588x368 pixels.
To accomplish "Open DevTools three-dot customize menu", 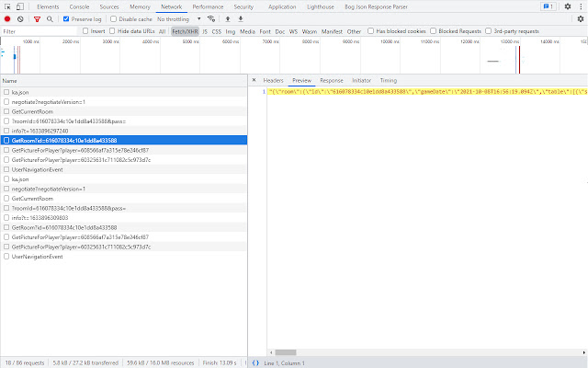I will (x=581, y=6).
